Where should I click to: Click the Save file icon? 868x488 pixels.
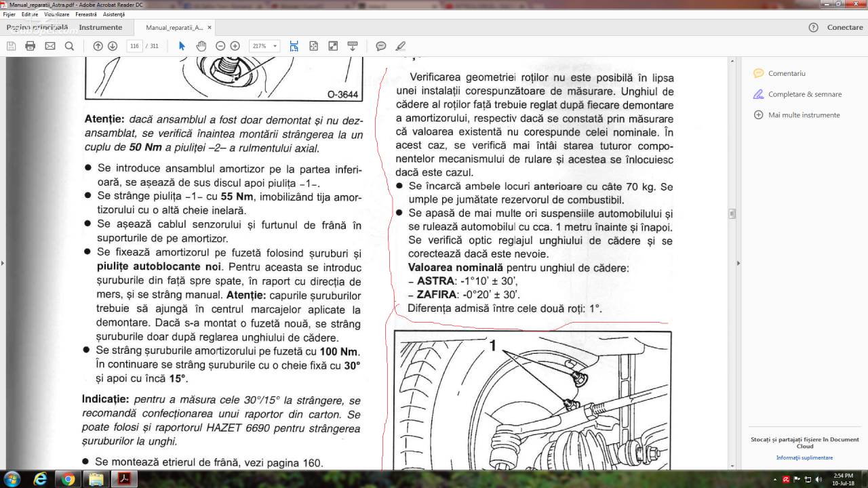click(11, 46)
